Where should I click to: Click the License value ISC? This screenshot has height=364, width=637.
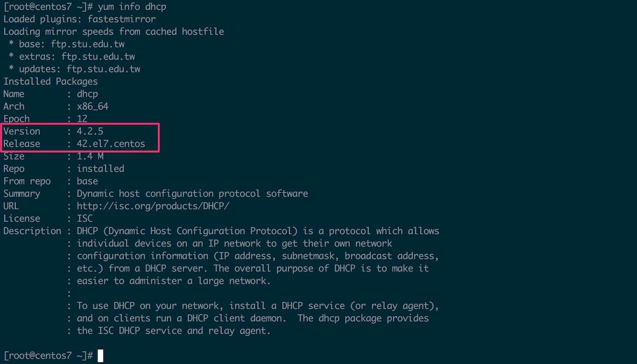click(x=85, y=218)
